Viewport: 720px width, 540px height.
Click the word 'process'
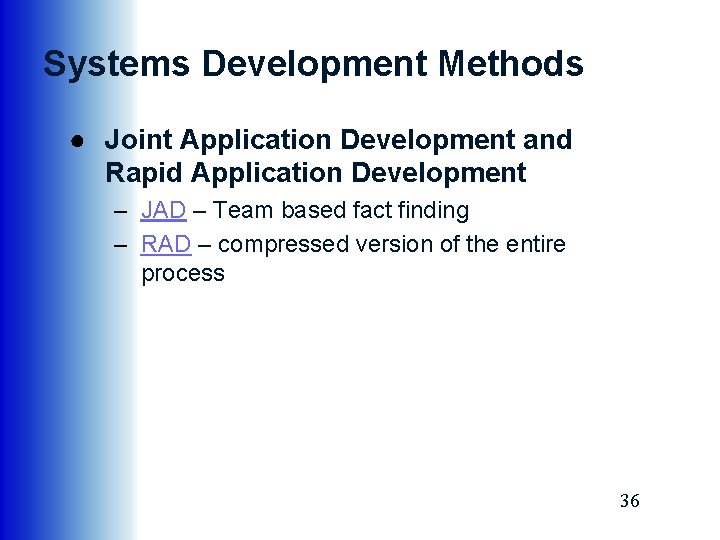click(183, 274)
